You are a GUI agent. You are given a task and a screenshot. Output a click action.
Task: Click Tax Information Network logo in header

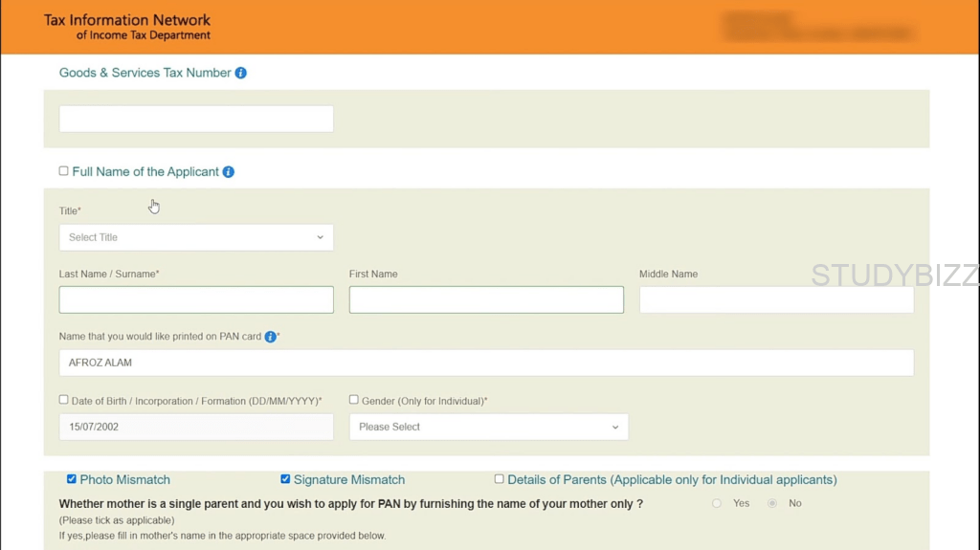point(127,27)
